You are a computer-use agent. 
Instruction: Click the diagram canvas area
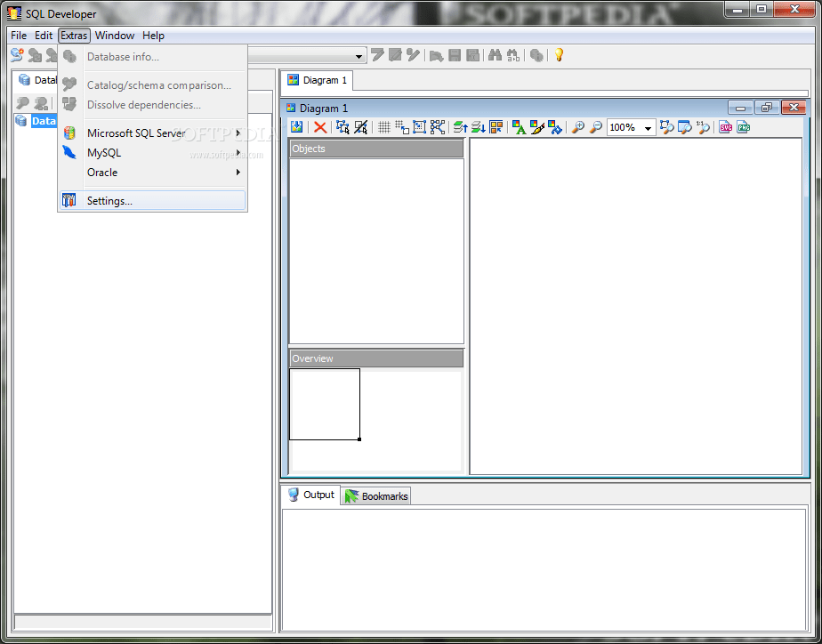coord(635,306)
